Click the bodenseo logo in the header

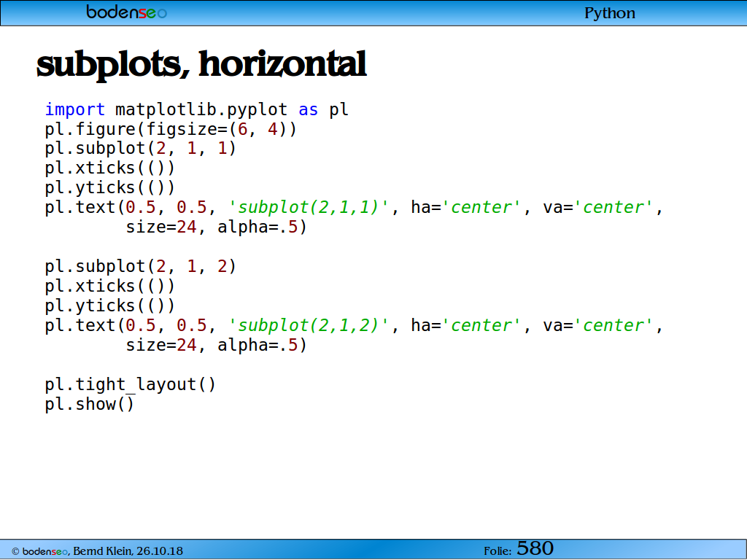[127, 12]
